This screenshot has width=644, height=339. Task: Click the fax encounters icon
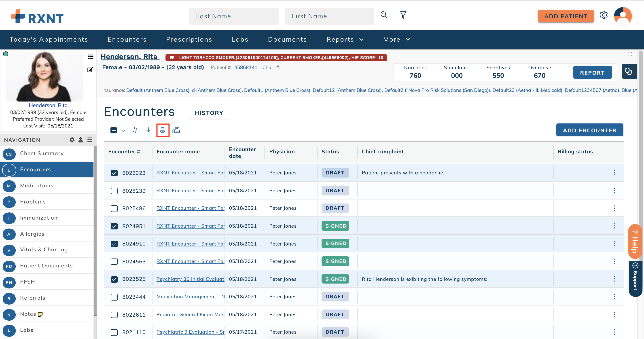(x=176, y=130)
